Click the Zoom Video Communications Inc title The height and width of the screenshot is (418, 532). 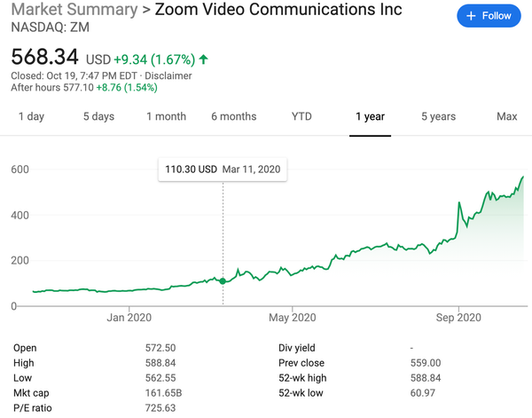278,9
